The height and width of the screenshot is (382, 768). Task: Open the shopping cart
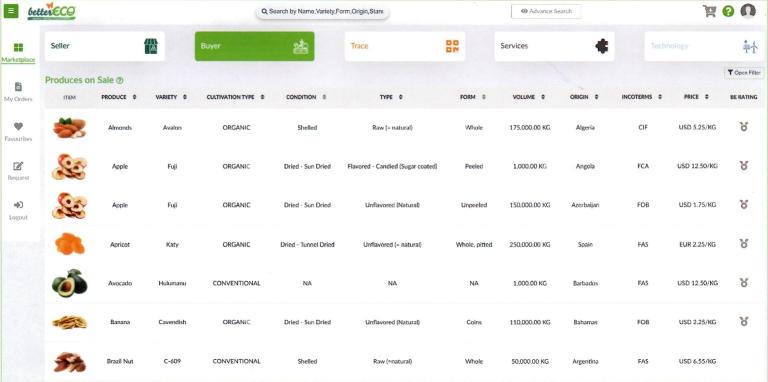coord(709,11)
